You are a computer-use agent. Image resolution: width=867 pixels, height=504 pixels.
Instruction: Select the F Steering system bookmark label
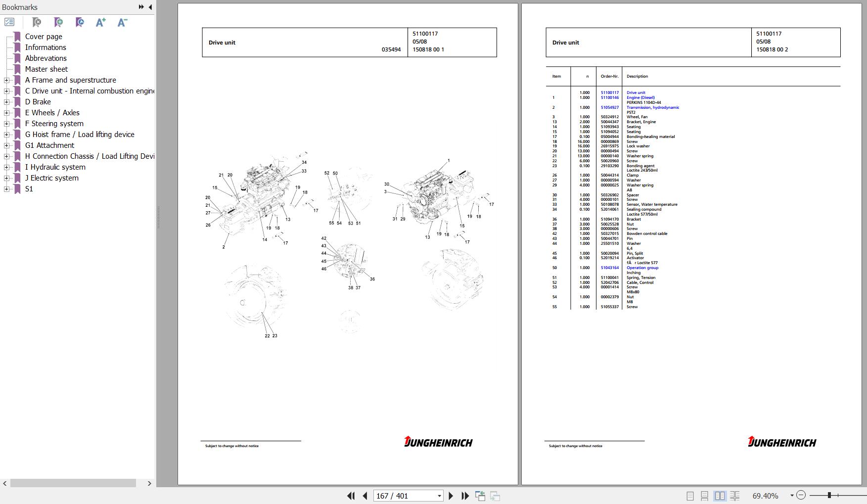coord(54,124)
